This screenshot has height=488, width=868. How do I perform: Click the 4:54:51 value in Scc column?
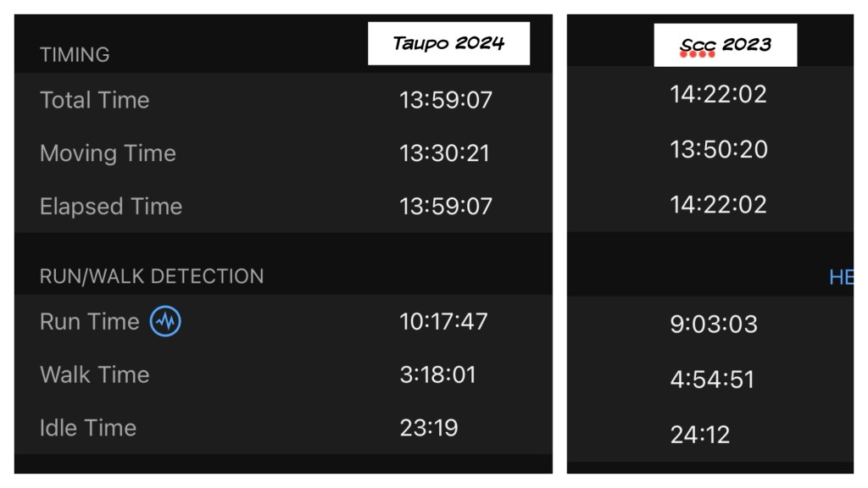(712, 380)
